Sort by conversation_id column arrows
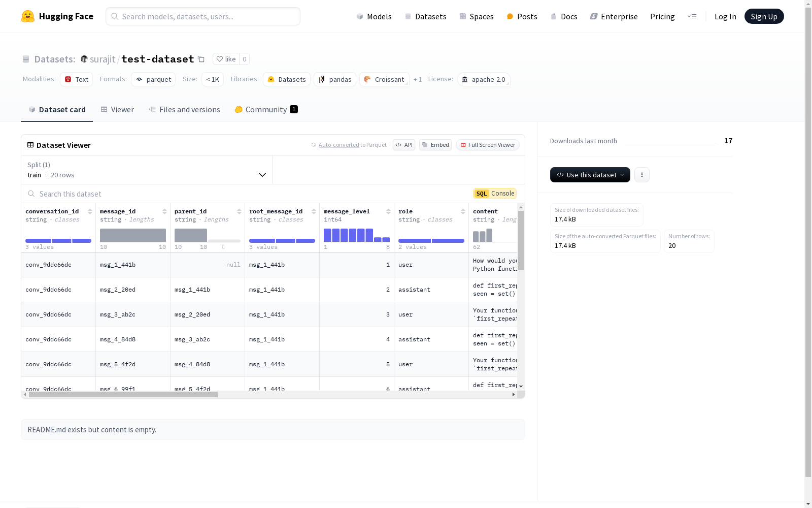Screen dimensions: 812x508 [x=90, y=211]
